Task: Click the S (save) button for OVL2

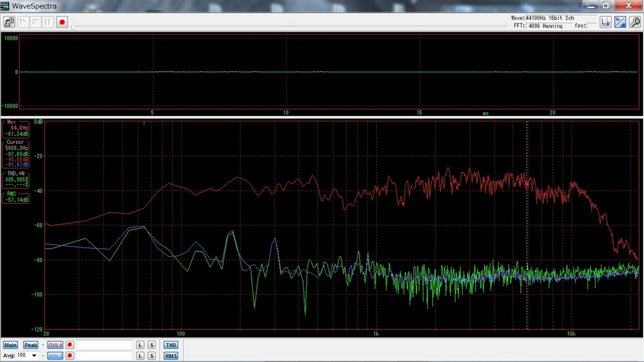Action: [152, 356]
